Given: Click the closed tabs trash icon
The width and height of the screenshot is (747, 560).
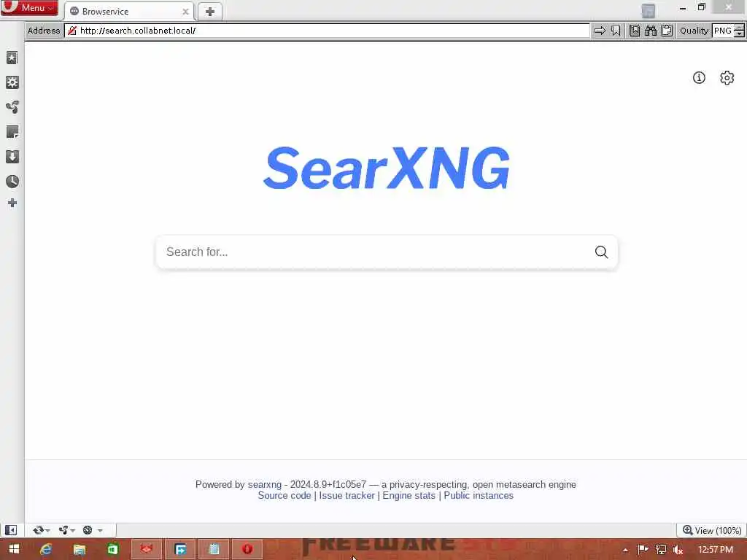Looking at the screenshot, I should click(649, 10).
